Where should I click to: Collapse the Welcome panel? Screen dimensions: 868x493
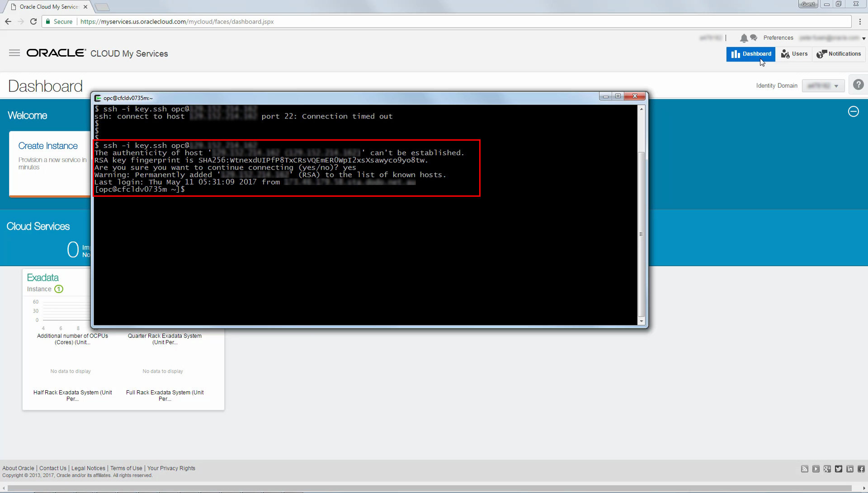pos(853,111)
